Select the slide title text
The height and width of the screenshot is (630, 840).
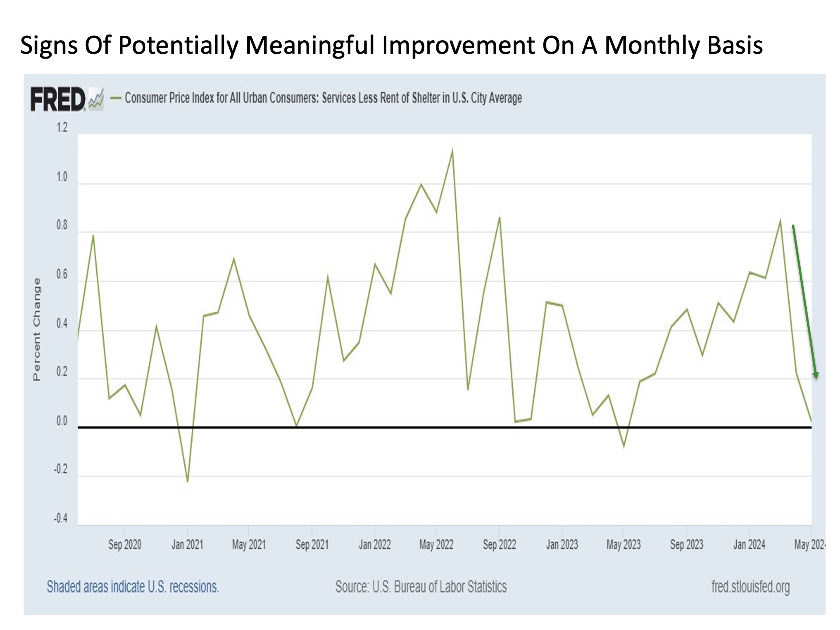click(391, 45)
